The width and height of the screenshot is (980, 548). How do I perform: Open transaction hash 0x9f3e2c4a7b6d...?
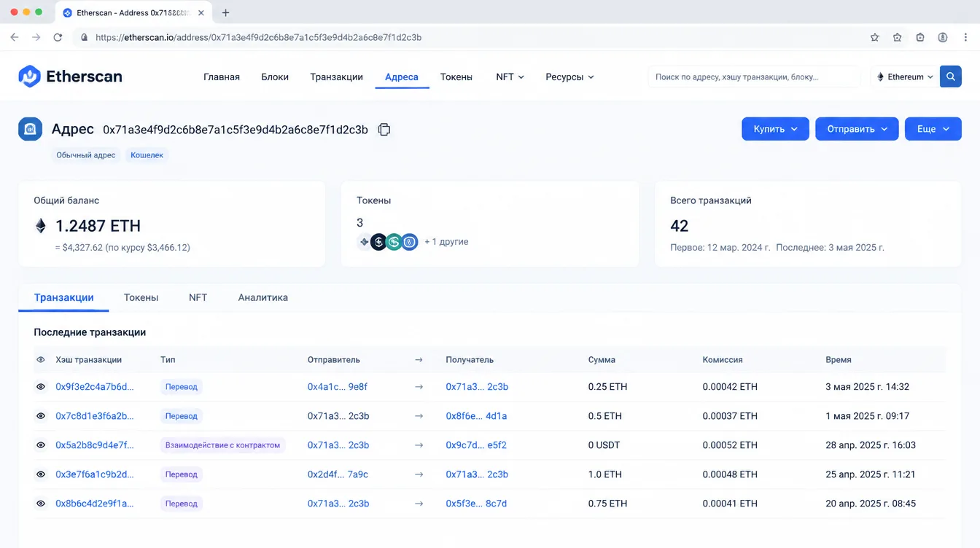[x=95, y=387]
